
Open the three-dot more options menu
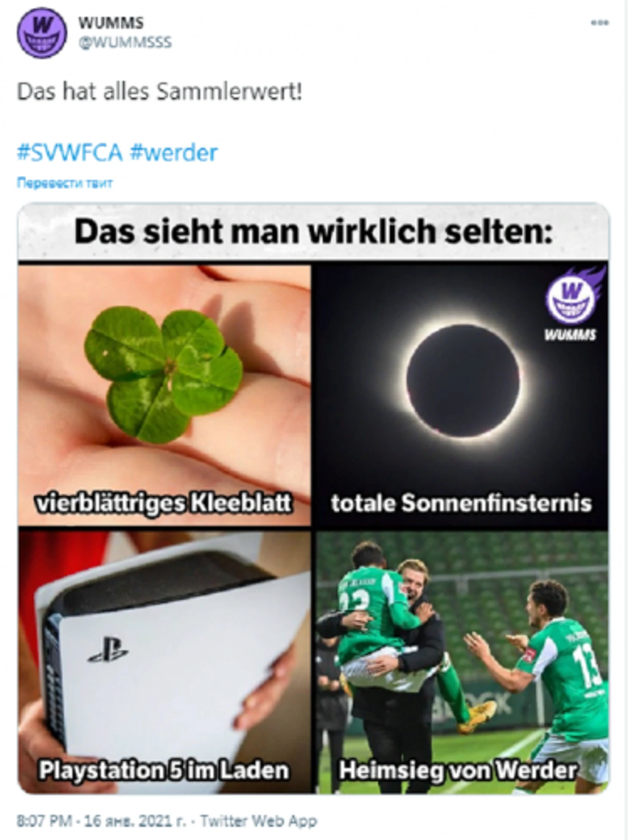coord(600,23)
